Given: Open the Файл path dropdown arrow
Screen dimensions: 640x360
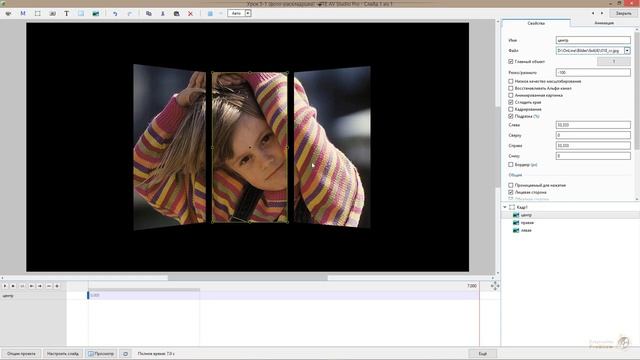Looking at the screenshot, I should click(627, 51).
